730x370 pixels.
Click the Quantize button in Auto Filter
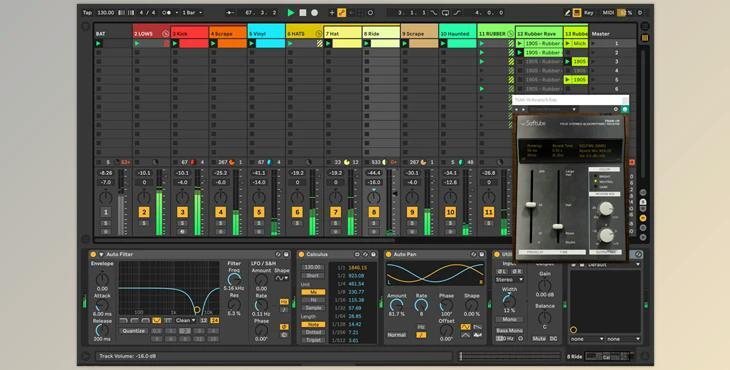[x=134, y=331]
